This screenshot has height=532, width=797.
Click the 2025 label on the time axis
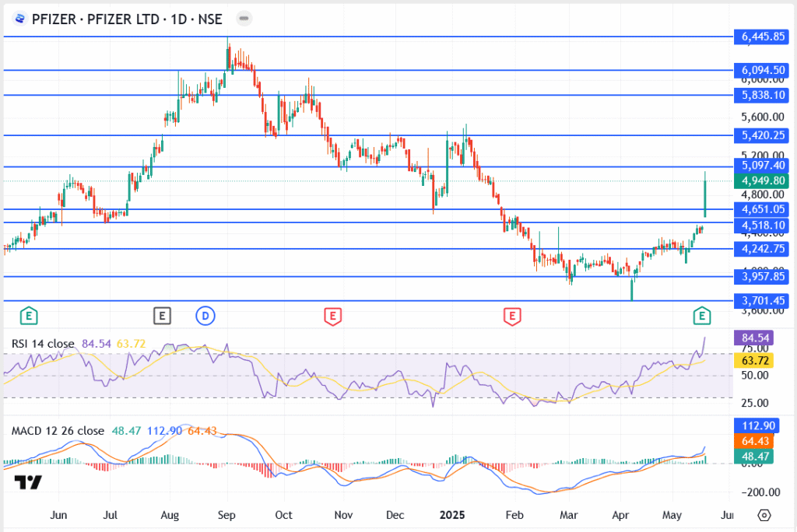(x=452, y=515)
